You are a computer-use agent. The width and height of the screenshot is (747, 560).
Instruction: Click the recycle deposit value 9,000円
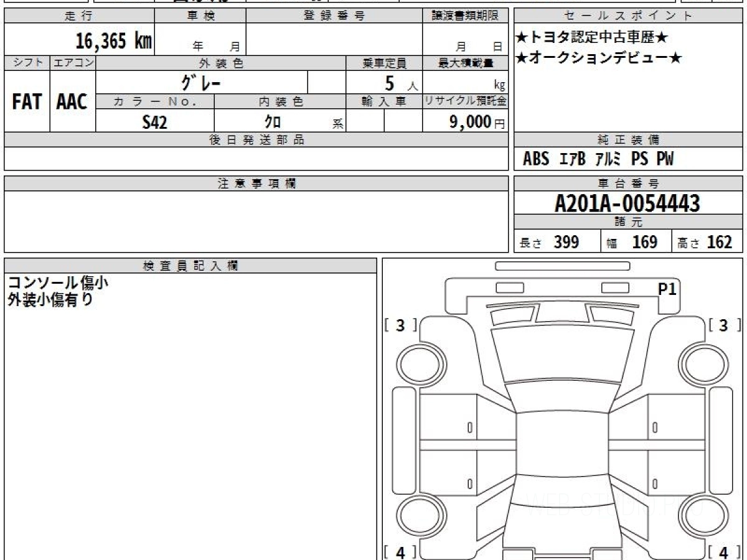[477, 123]
